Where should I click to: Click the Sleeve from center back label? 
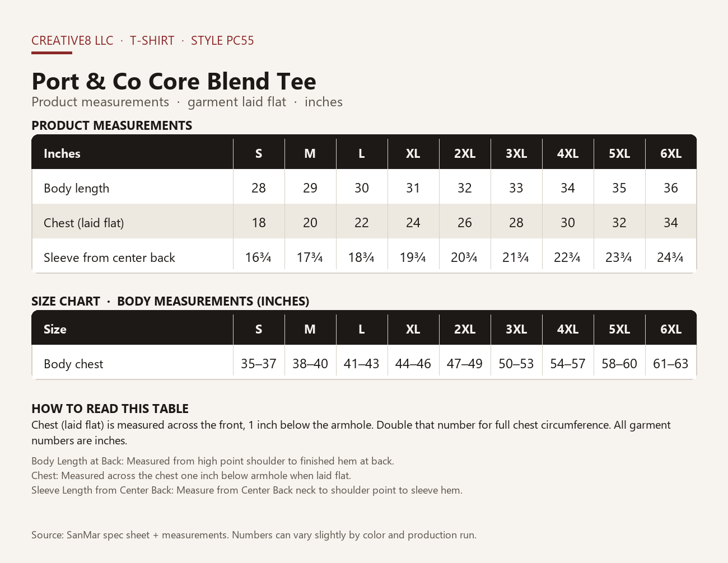(109, 257)
